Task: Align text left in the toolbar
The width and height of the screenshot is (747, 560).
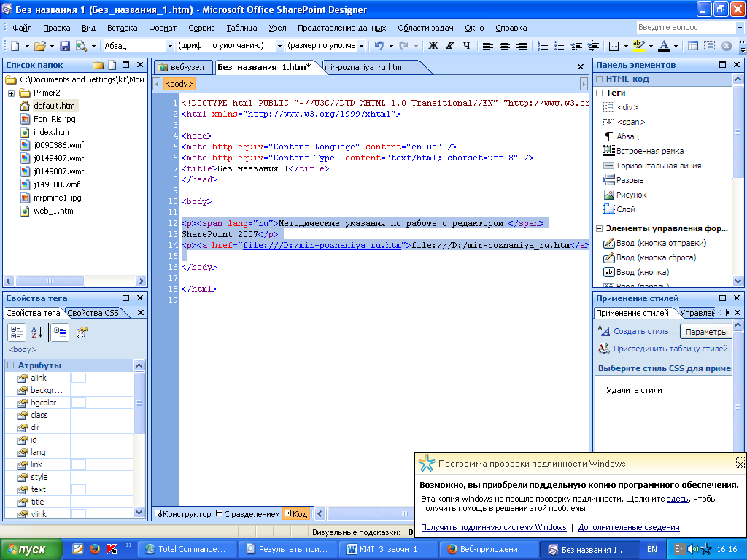Action: [x=488, y=46]
